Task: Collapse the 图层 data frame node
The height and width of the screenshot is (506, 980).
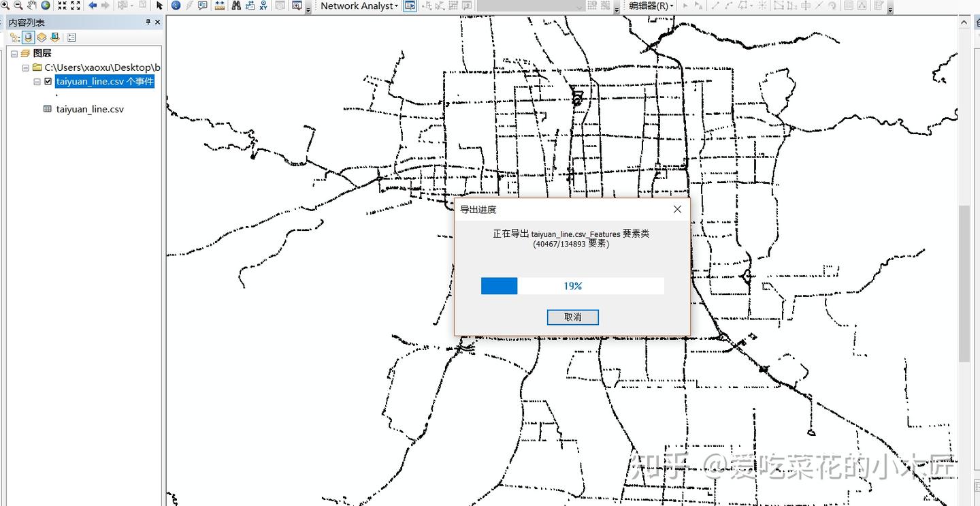Action: click(x=14, y=53)
